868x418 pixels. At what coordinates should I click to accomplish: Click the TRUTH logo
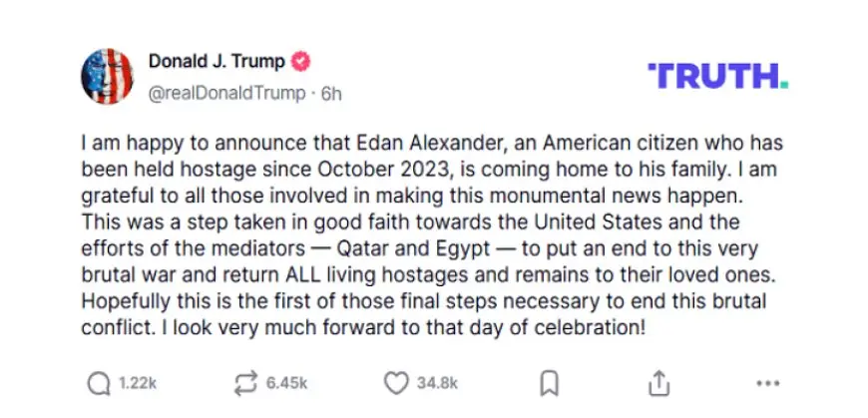pyautogui.click(x=718, y=76)
